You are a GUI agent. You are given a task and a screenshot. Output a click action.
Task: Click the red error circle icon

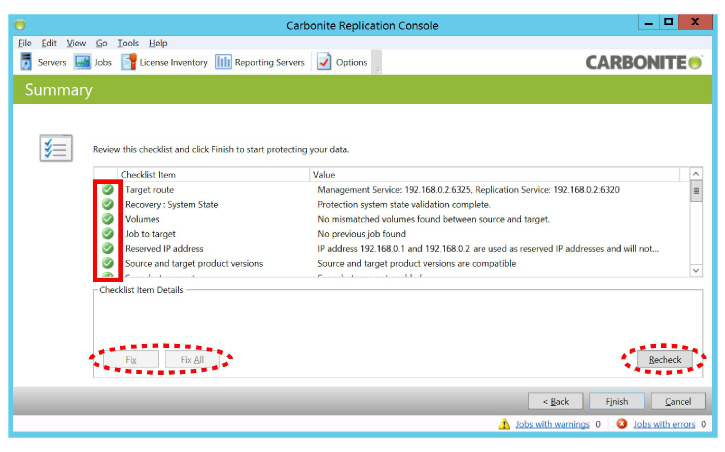coord(622,423)
